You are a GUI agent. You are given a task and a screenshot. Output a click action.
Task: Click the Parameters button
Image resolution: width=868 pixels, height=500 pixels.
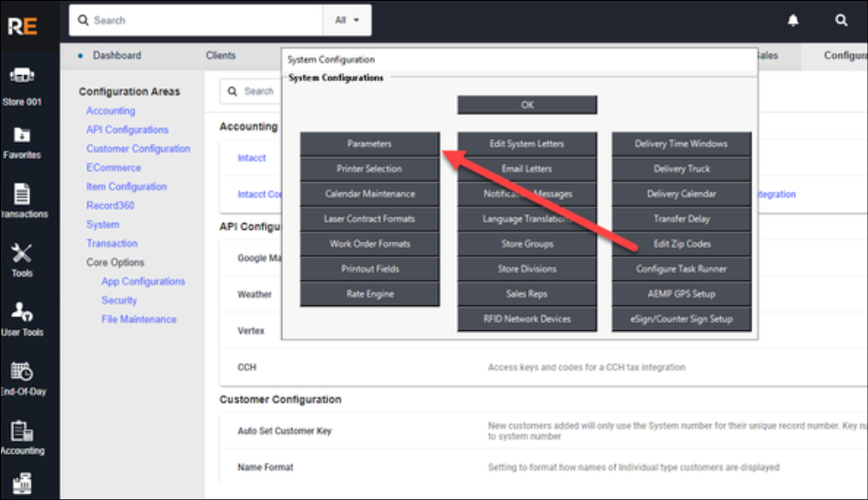click(369, 144)
